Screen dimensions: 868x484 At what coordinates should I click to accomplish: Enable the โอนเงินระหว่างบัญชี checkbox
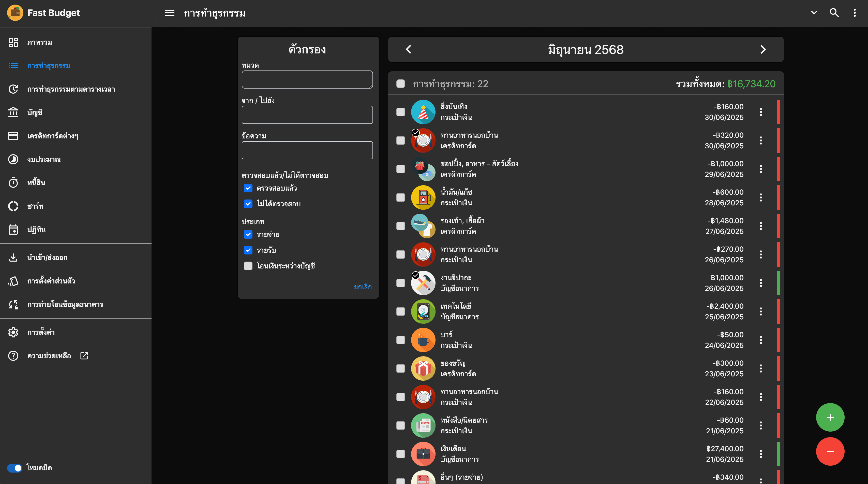click(248, 266)
